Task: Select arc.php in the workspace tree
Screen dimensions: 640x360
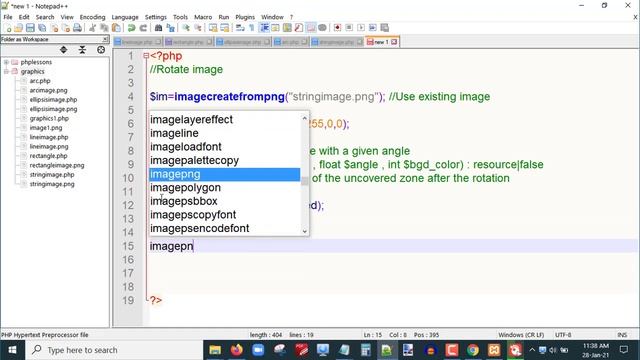Action: [x=40, y=81]
